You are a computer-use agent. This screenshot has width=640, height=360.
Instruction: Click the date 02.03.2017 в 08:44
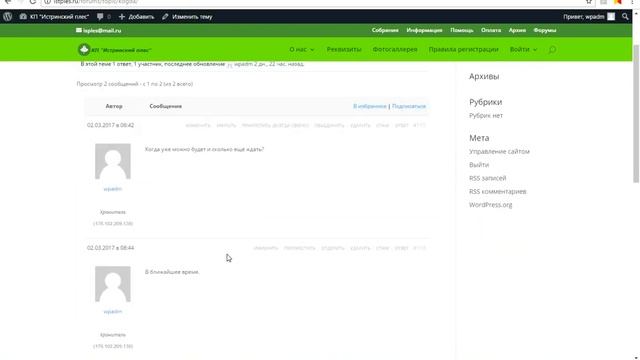pyautogui.click(x=110, y=248)
